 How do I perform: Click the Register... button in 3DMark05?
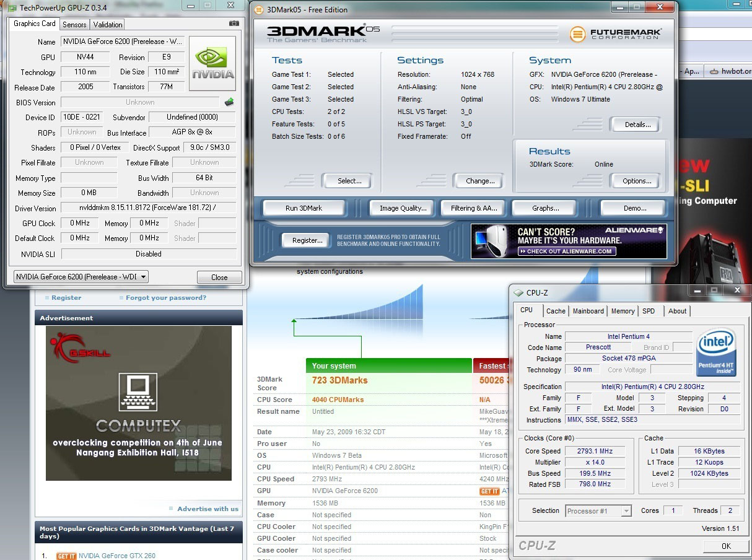point(307,240)
